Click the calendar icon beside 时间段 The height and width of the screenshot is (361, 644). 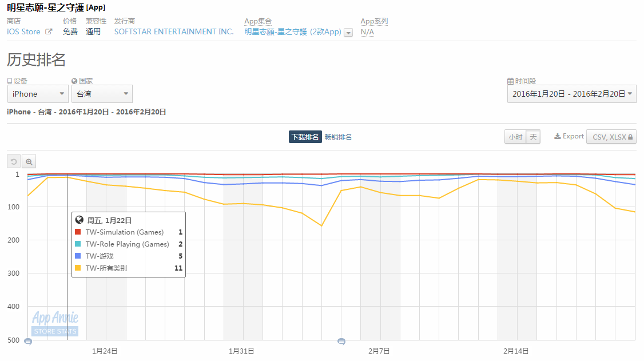tap(511, 81)
